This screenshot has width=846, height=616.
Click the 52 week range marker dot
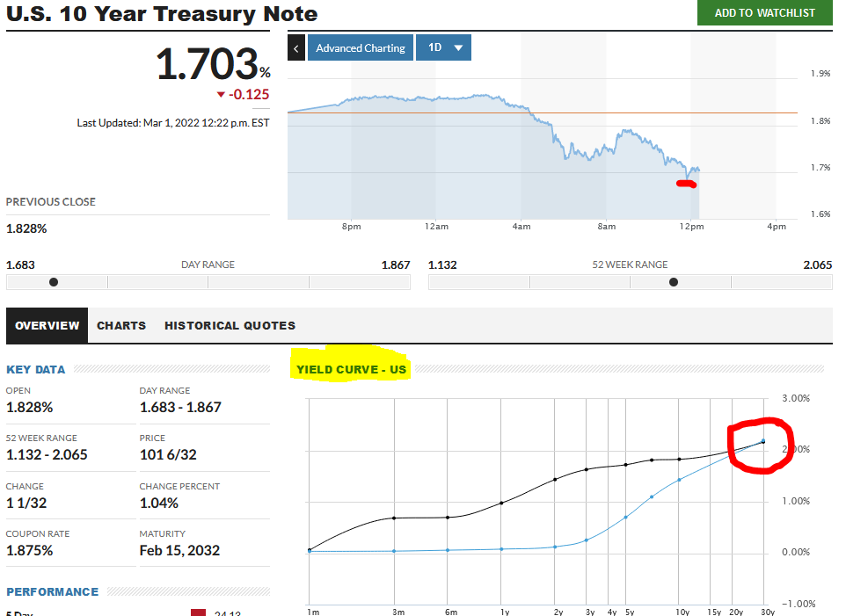[x=674, y=282]
